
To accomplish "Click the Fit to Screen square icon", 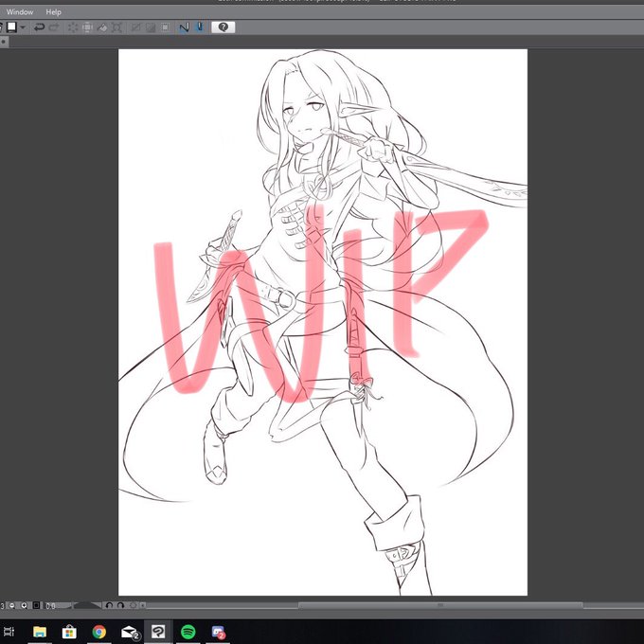I will (37, 605).
